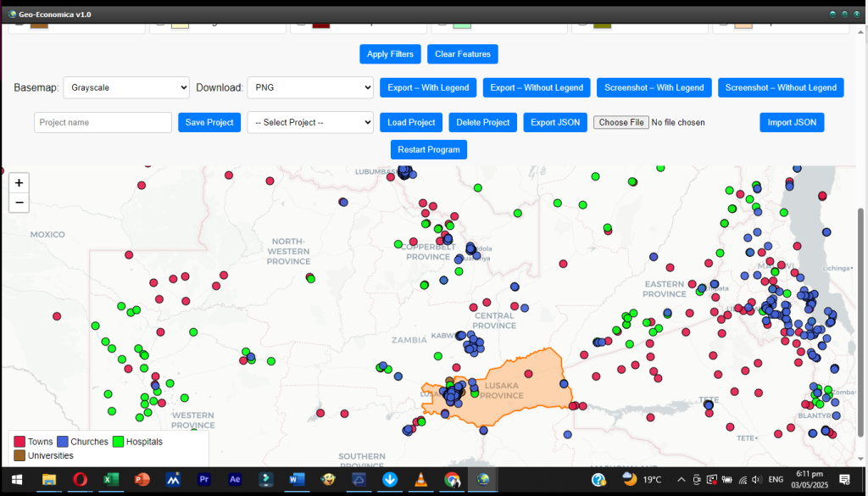Take a Screenshot – With Legend

click(654, 87)
